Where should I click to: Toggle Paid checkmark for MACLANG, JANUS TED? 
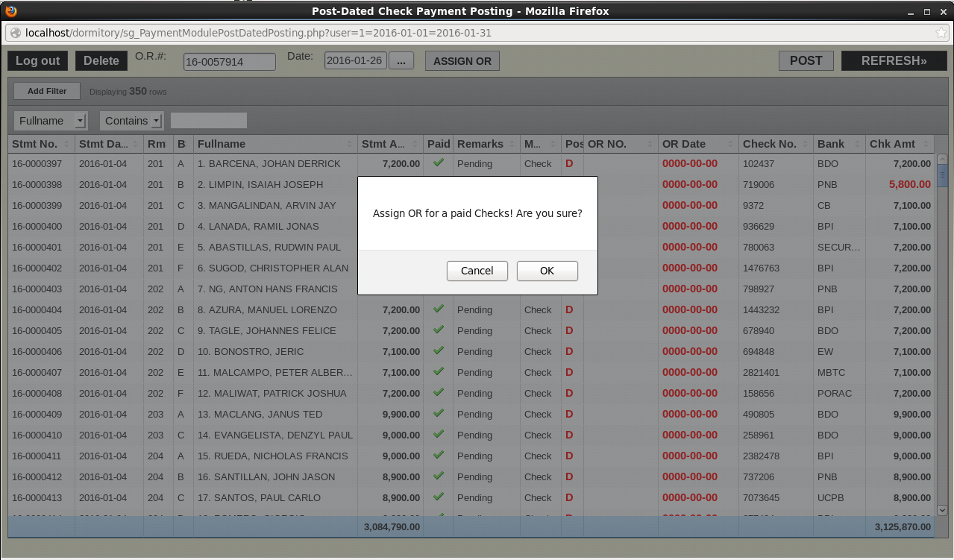[439, 413]
